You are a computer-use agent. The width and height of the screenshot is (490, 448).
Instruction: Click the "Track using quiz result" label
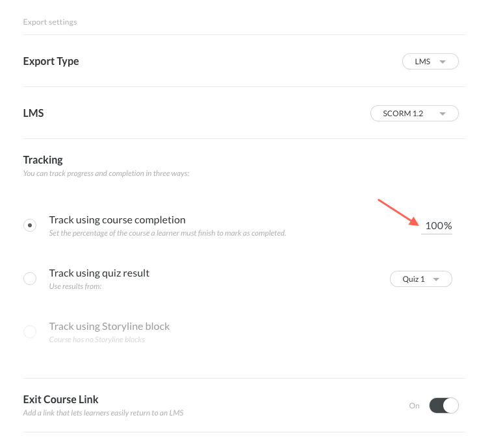click(99, 273)
